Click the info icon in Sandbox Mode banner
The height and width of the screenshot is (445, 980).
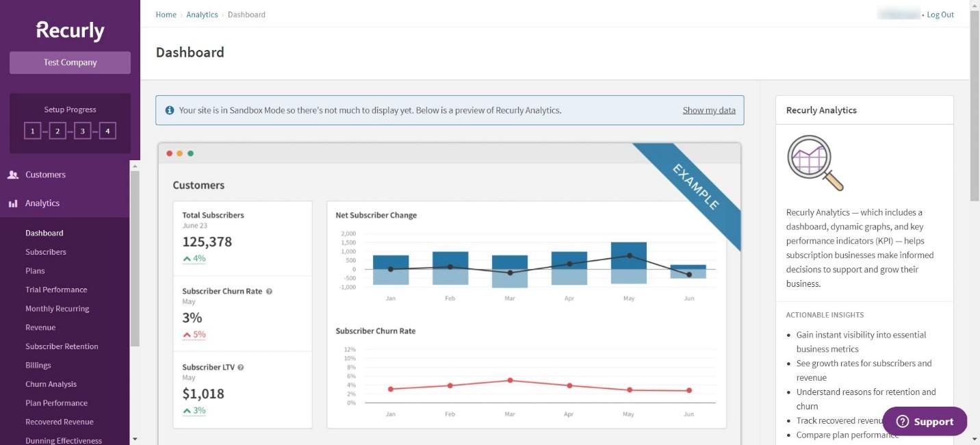click(x=170, y=110)
